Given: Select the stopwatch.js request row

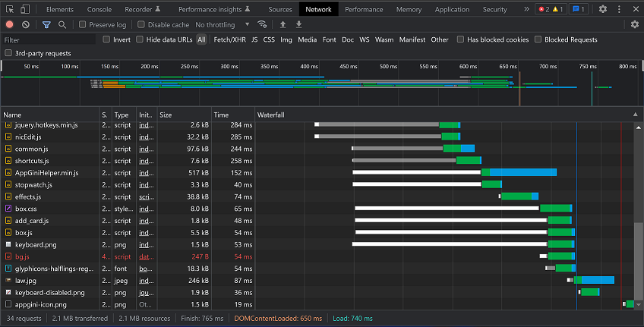Looking at the screenshot, I should 317,184.
